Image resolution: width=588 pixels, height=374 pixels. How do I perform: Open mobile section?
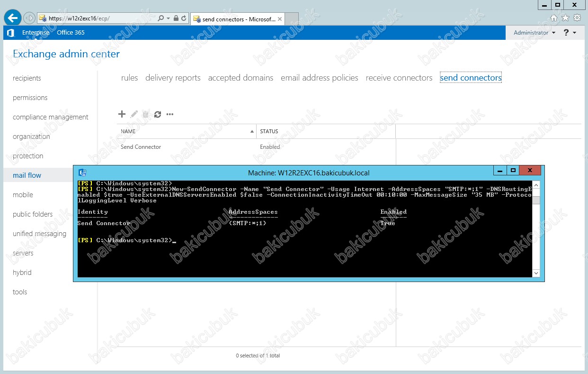23,195
